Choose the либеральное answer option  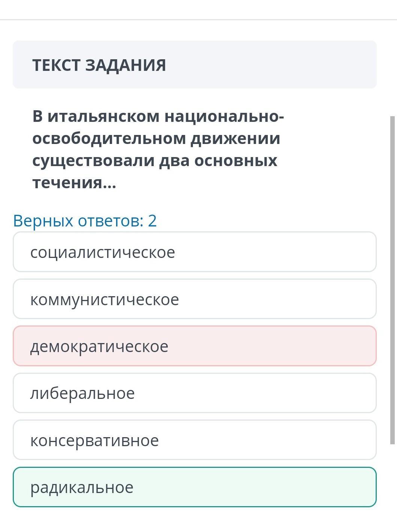pos(194,393)
